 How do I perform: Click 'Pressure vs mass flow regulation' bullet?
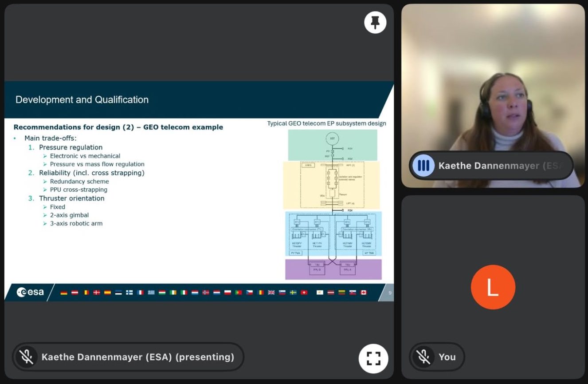click(97, 164)
